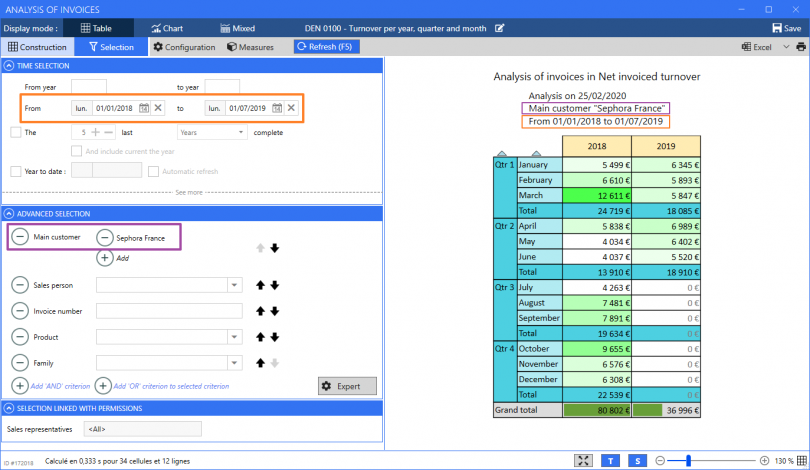Remove the Product criterion
Screen dimensions: 810x470
20,337
